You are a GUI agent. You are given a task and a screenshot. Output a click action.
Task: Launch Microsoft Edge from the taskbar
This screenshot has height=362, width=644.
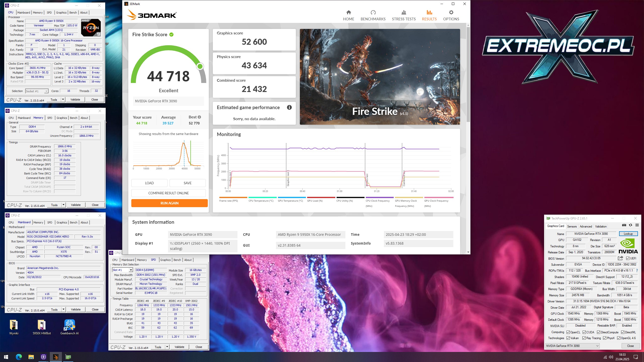tap(19, 357)
